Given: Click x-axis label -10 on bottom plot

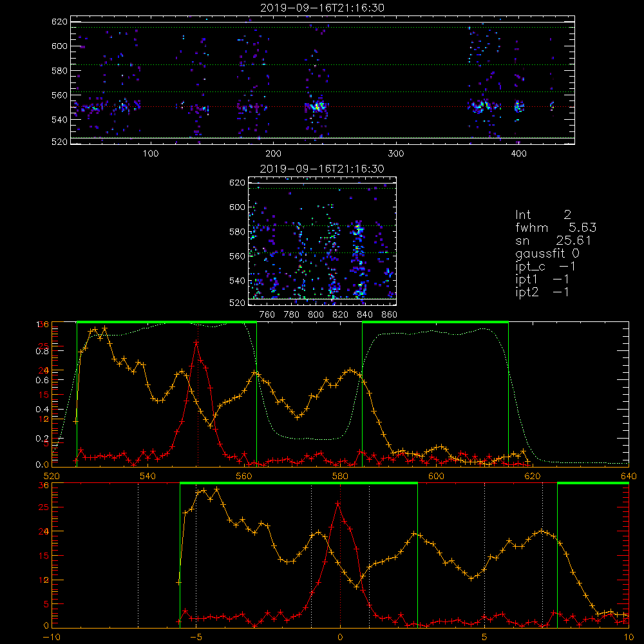Looking at the screenshot, I should [52, 638].
